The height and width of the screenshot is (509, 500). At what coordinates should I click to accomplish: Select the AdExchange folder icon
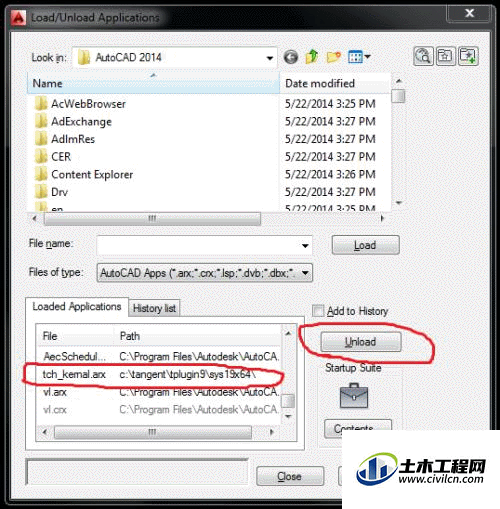(41, 121)
